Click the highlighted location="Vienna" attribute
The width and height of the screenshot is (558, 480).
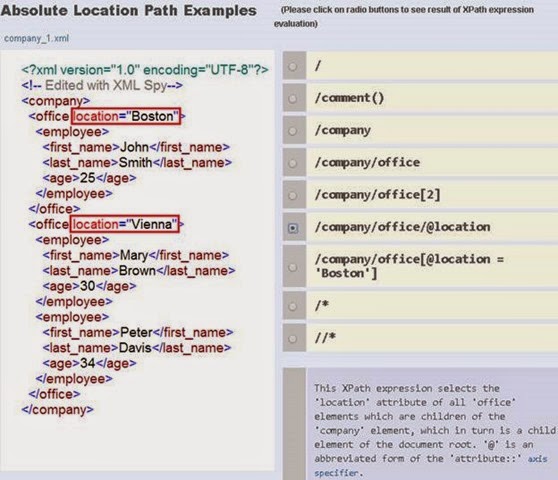pyautogui.click(x=125, y=224)
